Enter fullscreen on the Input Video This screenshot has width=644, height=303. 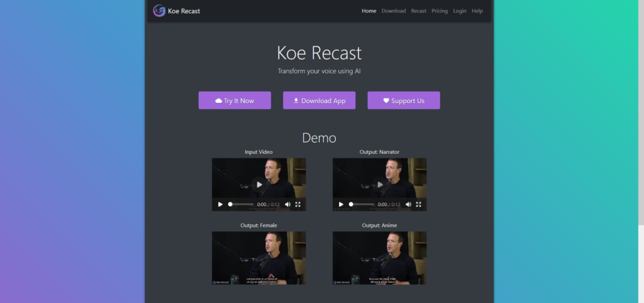[297, 204]
